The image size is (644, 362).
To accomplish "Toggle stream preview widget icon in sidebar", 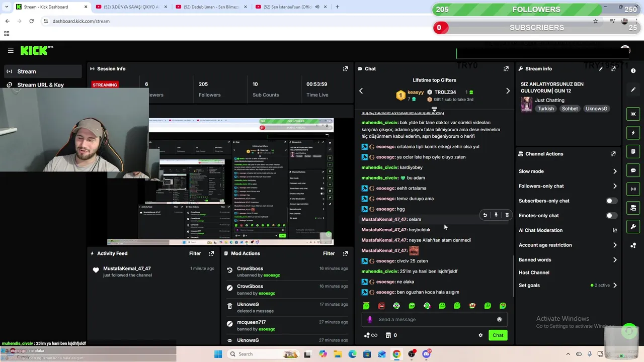I will click(x=633, y=114).
